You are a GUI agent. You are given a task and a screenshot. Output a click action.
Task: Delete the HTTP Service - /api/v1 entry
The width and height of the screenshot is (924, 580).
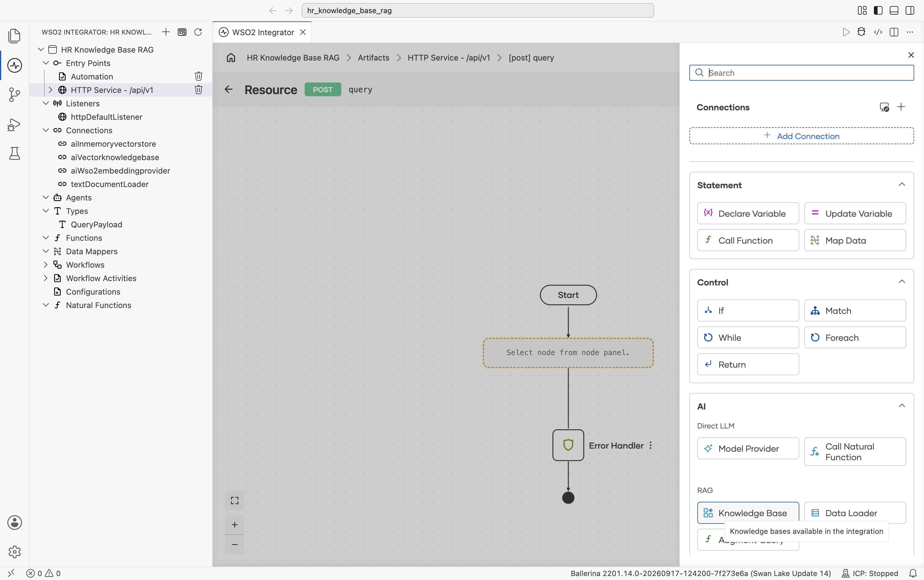click(198, 89)
